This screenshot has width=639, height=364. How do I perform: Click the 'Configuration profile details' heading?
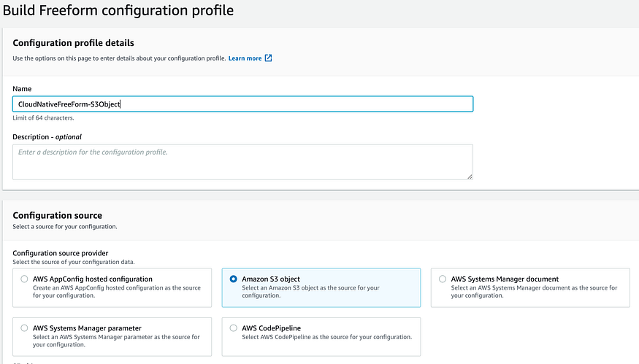73,43
